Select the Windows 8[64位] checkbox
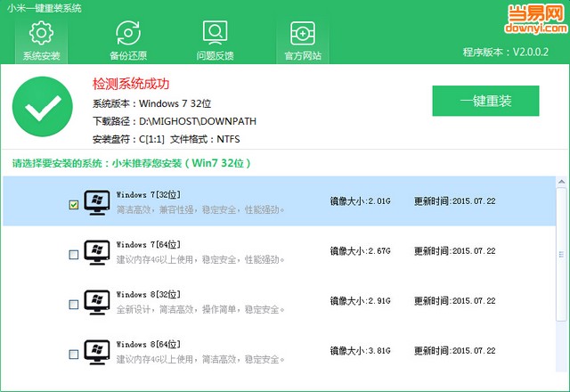This screenshot has height=392, width=570. coord(73,355)
